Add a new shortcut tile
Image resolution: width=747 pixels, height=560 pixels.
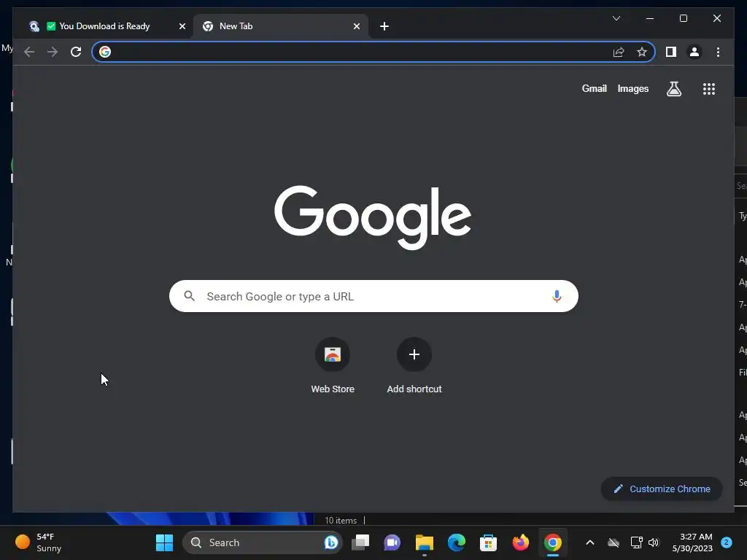pos(414,366)
